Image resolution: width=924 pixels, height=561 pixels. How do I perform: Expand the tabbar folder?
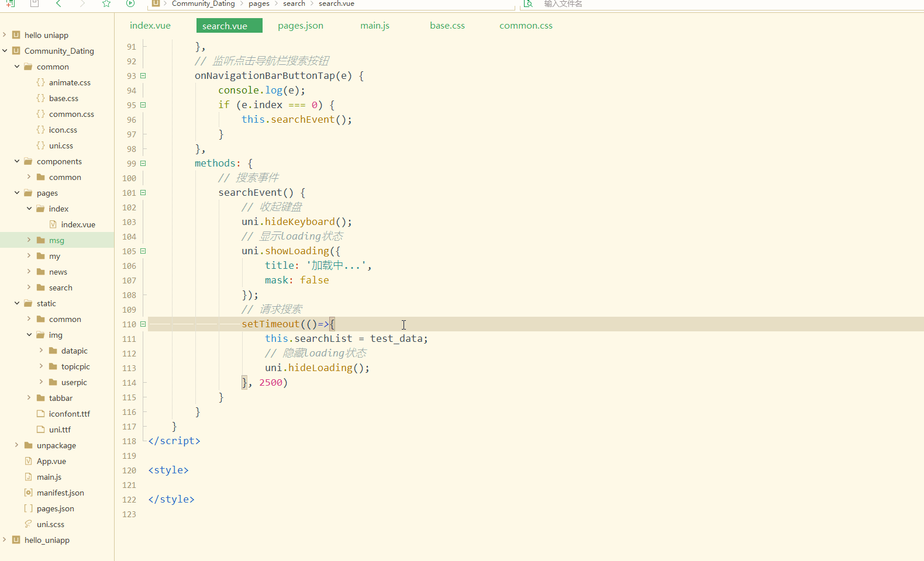click(29, 398)
